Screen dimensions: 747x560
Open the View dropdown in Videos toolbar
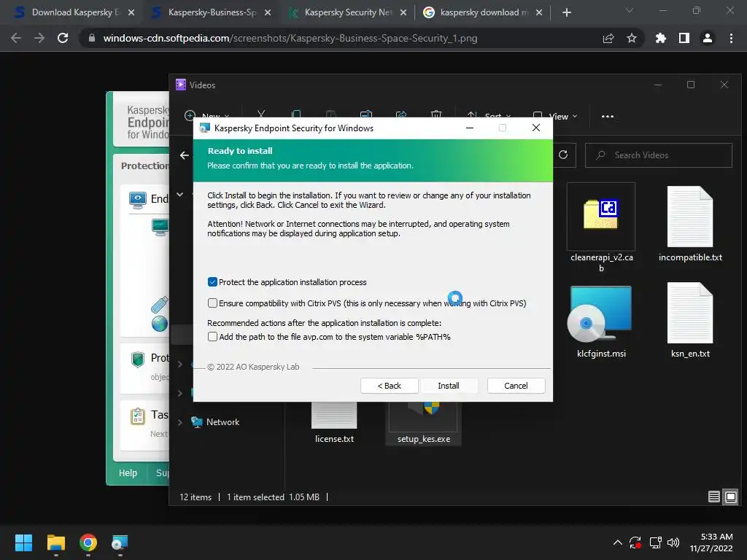tap(555, 116)
